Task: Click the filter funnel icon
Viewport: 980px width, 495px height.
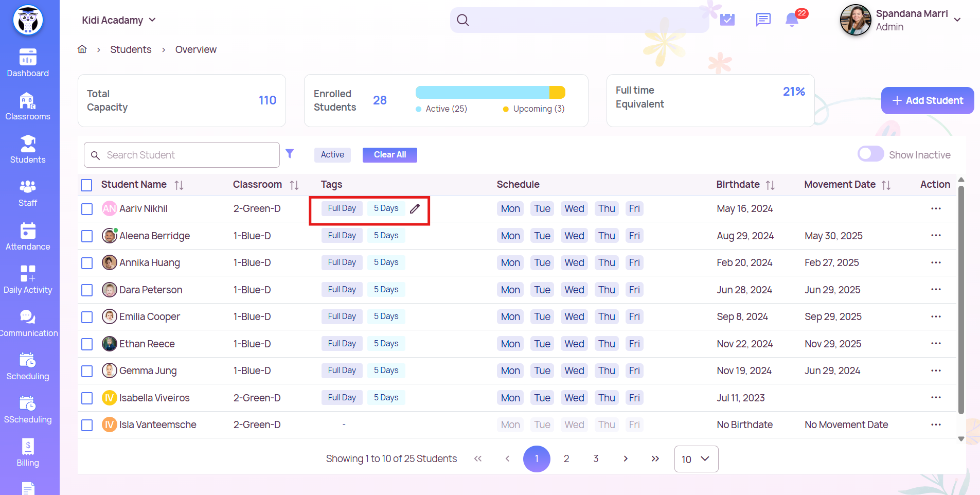Action: tap(290, 154)
